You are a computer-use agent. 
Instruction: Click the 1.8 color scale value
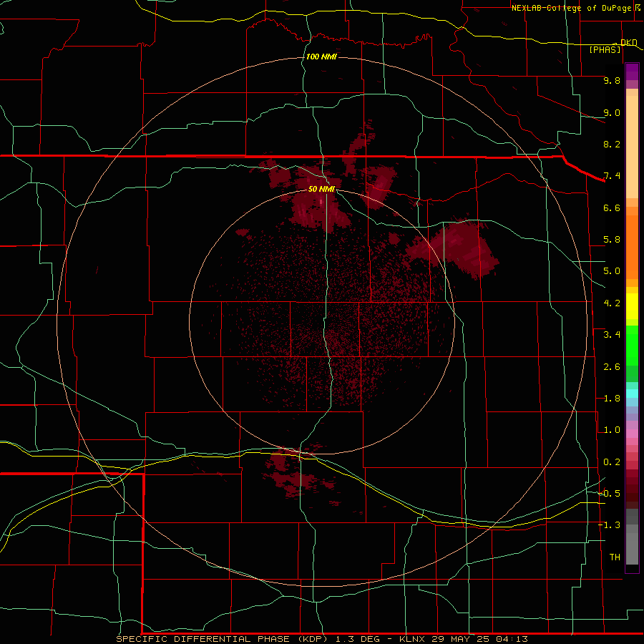point(612,399)
